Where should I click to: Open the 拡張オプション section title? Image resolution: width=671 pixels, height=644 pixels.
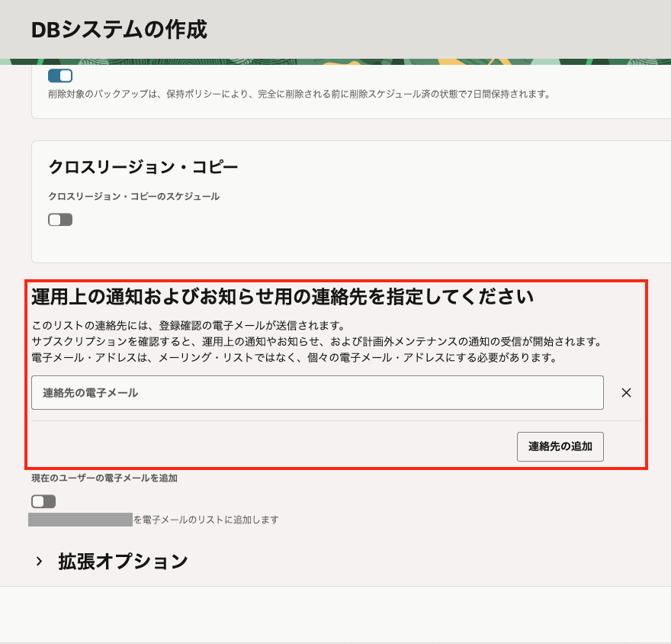pyautogui.click(x=123, y=562)
